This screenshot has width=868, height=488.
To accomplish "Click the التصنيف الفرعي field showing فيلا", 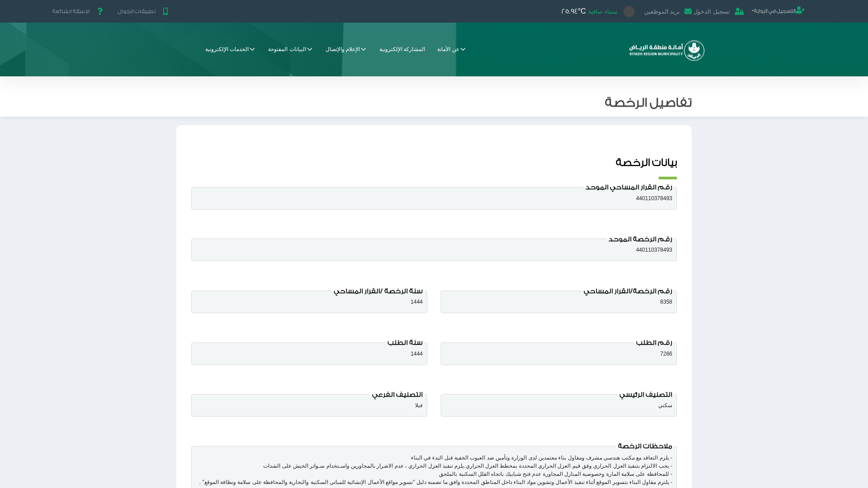I will click(309, 405).
